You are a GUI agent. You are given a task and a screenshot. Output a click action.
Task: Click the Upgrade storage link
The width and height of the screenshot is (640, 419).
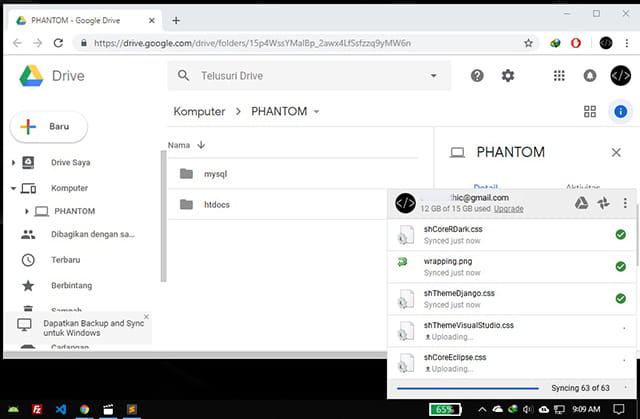(x=509, y=209)
